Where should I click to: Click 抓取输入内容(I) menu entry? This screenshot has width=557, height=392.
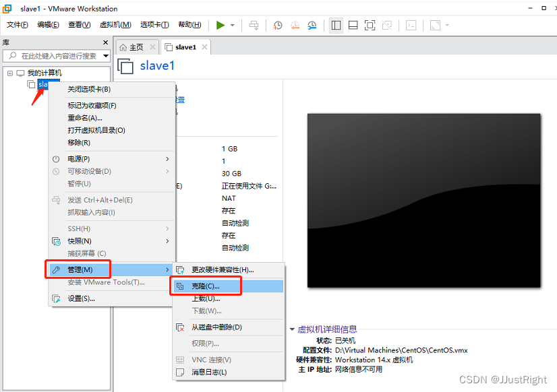pos(112,212)
